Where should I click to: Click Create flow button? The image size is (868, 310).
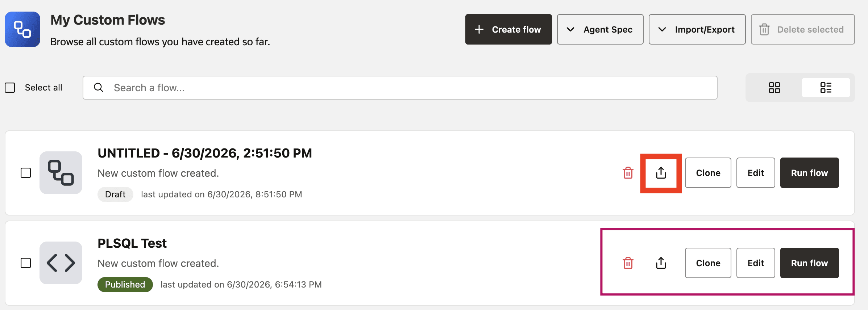point(508,29)
